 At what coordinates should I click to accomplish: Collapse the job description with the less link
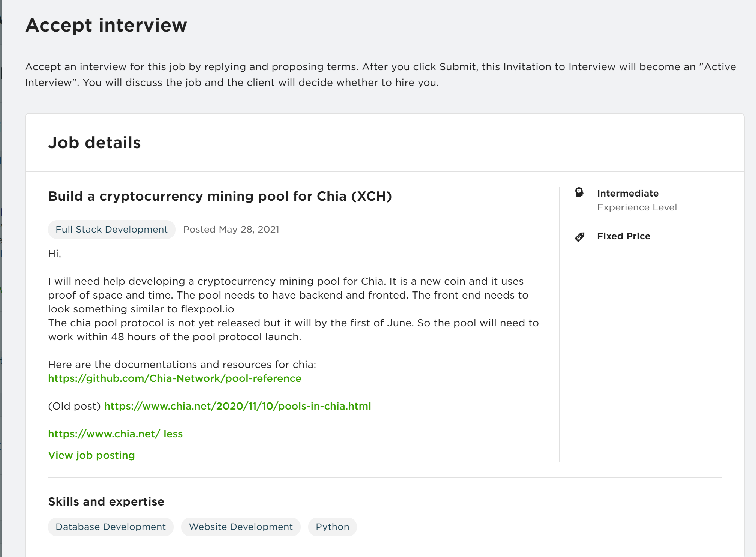pos(173,434)
